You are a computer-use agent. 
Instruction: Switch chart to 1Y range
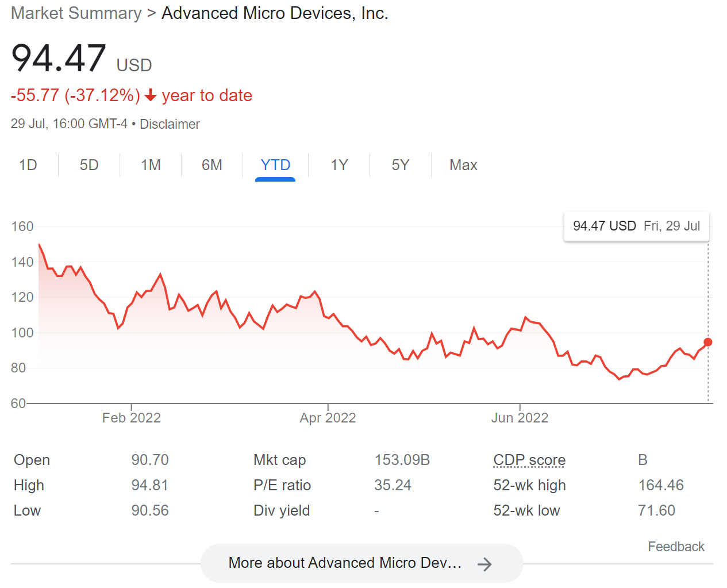339,166
